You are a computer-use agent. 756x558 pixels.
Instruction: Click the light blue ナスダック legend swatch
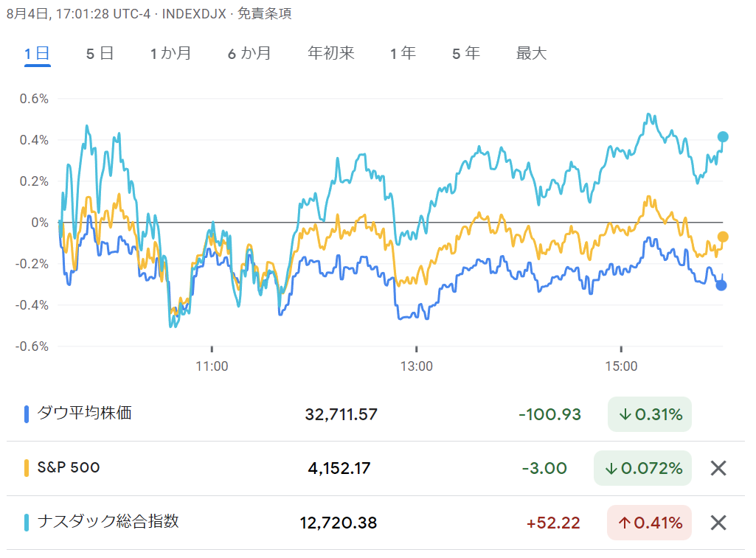pos(27,523)
